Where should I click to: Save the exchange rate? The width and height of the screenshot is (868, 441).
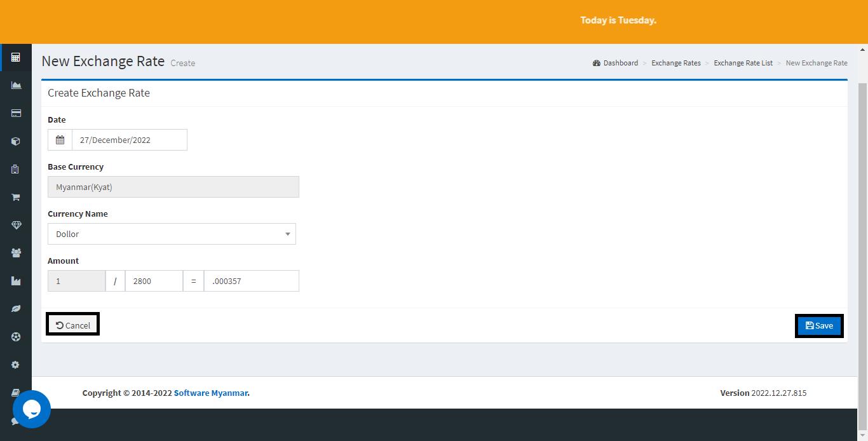tap(819, 325)
